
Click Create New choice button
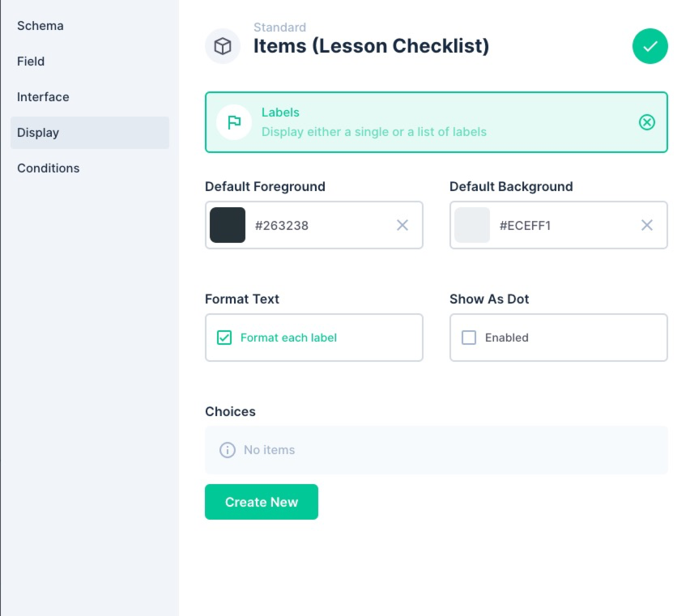coord(262,502)
